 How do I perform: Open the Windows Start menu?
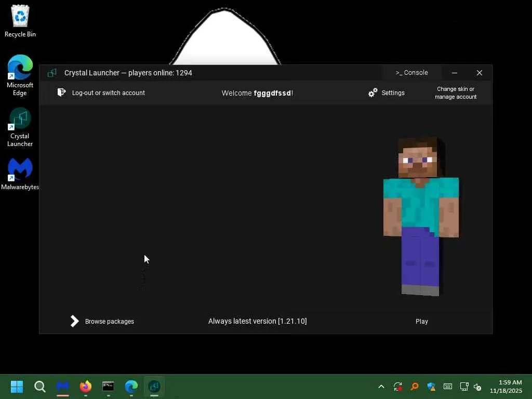click(17, 386)
